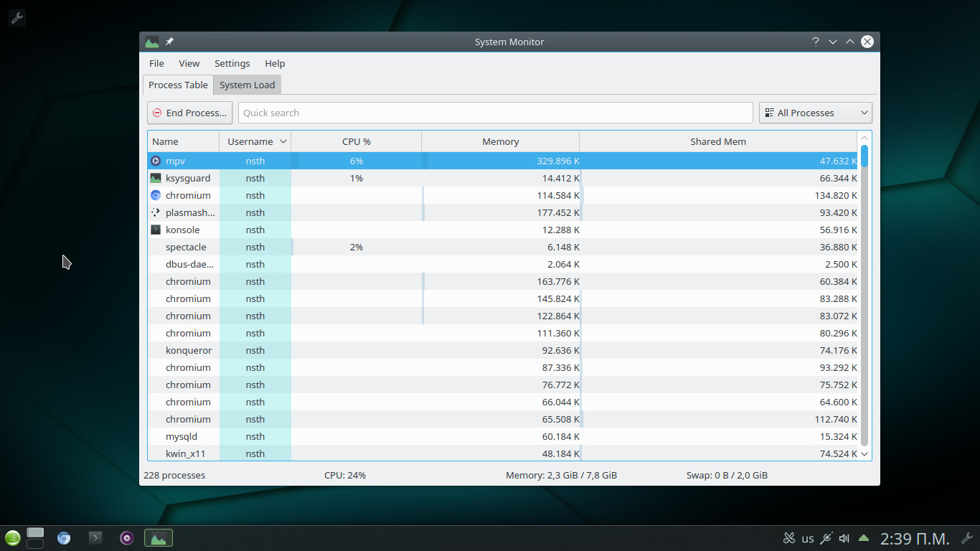
Task: Click the volume icon in system tray
Action: click(x=844, y=538)
